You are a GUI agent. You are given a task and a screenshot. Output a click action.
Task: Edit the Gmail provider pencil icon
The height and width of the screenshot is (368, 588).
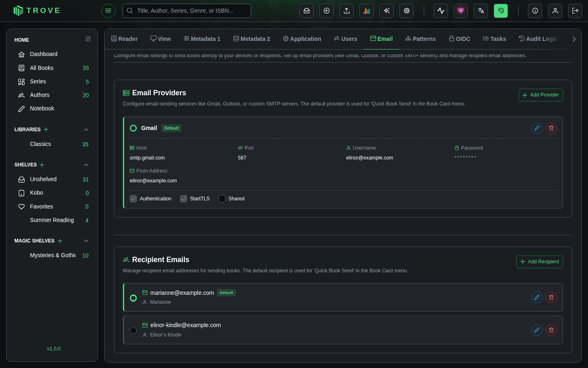537,128
